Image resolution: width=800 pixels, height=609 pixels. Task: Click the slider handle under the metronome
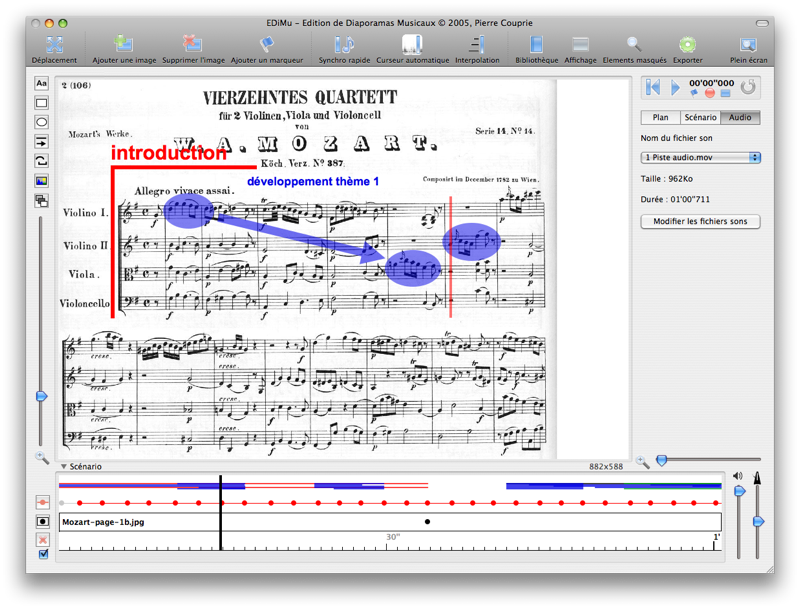(x=759, y=521)
